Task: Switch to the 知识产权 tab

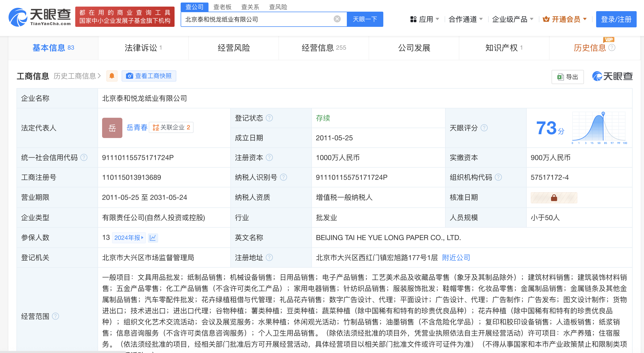Action: [x=504, y=48]
